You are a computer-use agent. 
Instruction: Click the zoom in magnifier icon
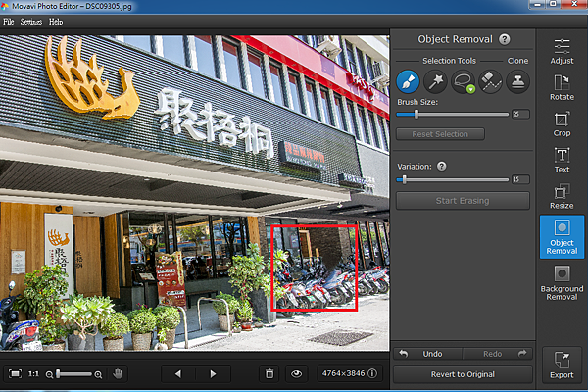pos(98,374)
